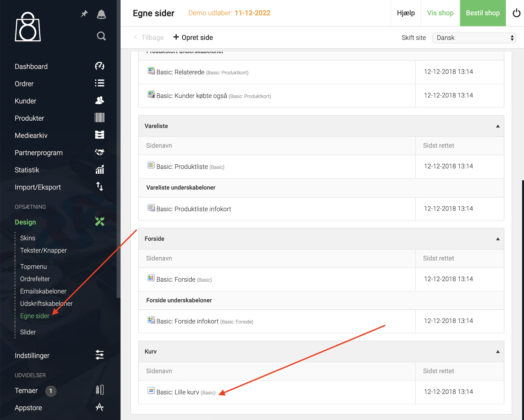Viewport: 524px width, 420px height.
Task: Click the Indstillinger sliders icon
Action: [x=100, y=355]
